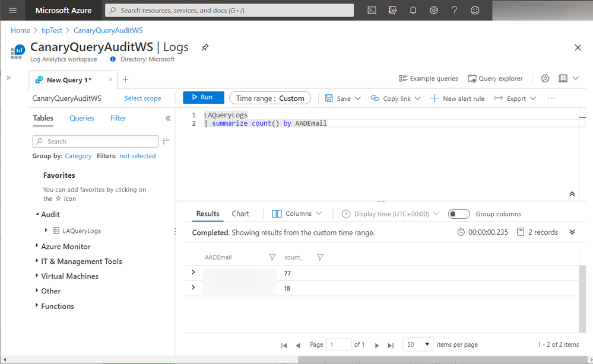The width and height of the screenshot is (593, 364).
Task: Open the Time range Custom picker
Action: 270,98
